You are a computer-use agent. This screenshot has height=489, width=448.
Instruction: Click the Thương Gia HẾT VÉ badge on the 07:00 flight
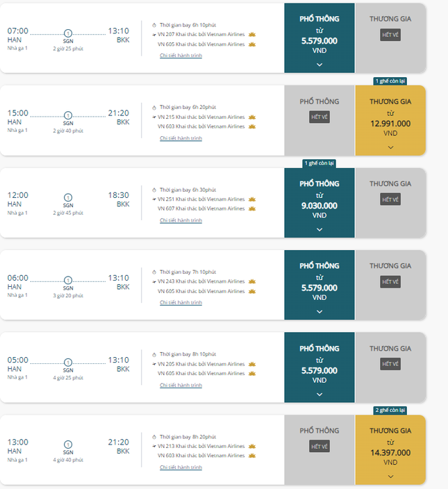click(390, 35)
